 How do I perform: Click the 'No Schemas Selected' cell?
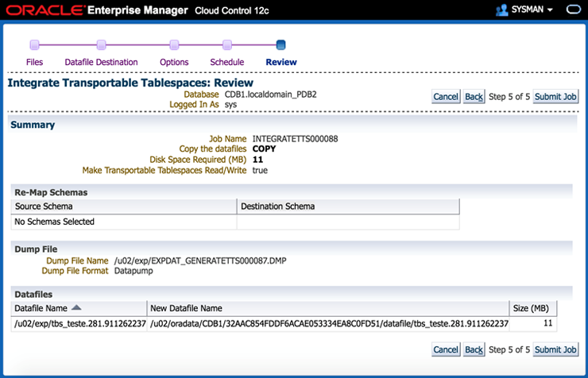click(x=124, y=222)
